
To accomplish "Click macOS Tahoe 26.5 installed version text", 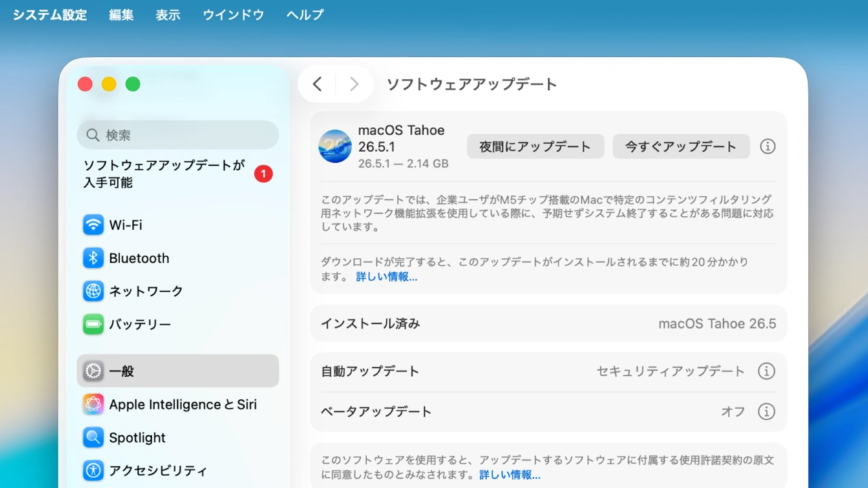I will (x=717, y=324).
